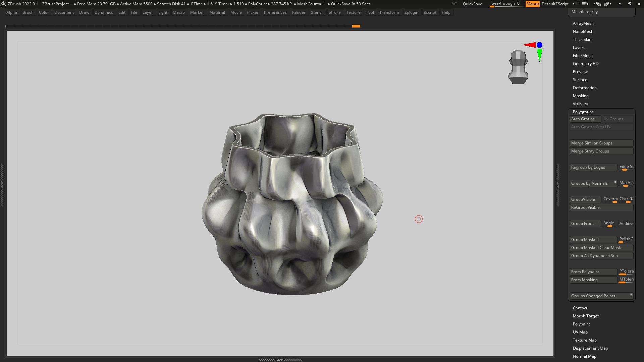644x362 pixels.
Task: Expand the FiberMesh subpalette
Action: point(583,56)
